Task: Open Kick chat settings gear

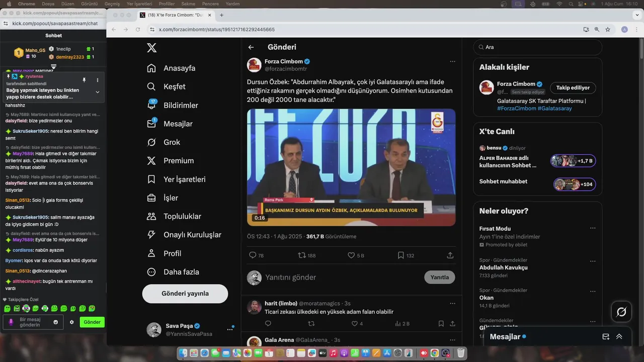Action: (x=72, y=322)
